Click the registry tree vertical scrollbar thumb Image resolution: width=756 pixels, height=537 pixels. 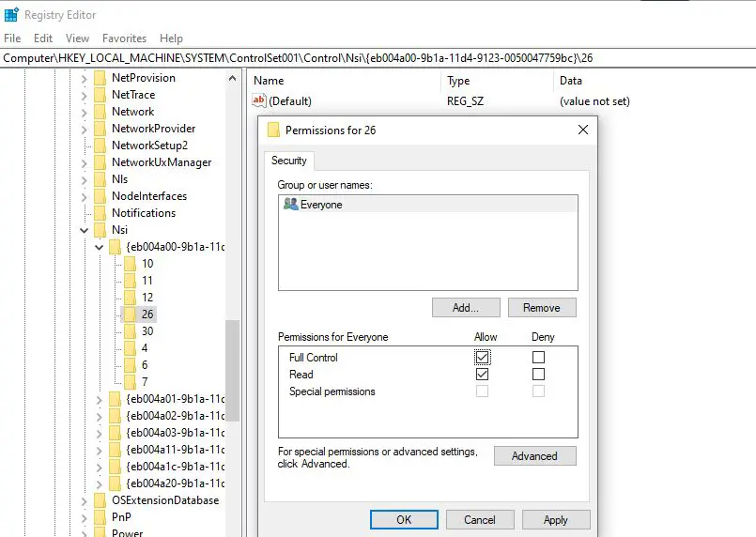point(232,370)
